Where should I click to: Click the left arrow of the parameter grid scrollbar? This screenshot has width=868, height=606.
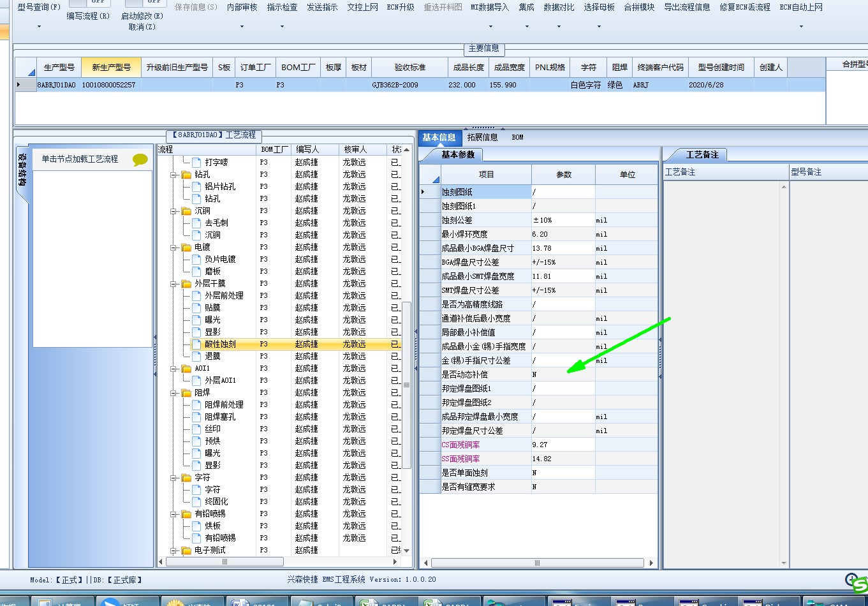coord(425,563)
